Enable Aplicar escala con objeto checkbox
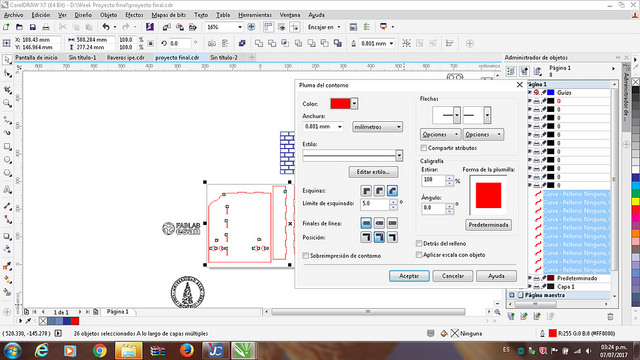640x360 pixels. pos(419,255)
